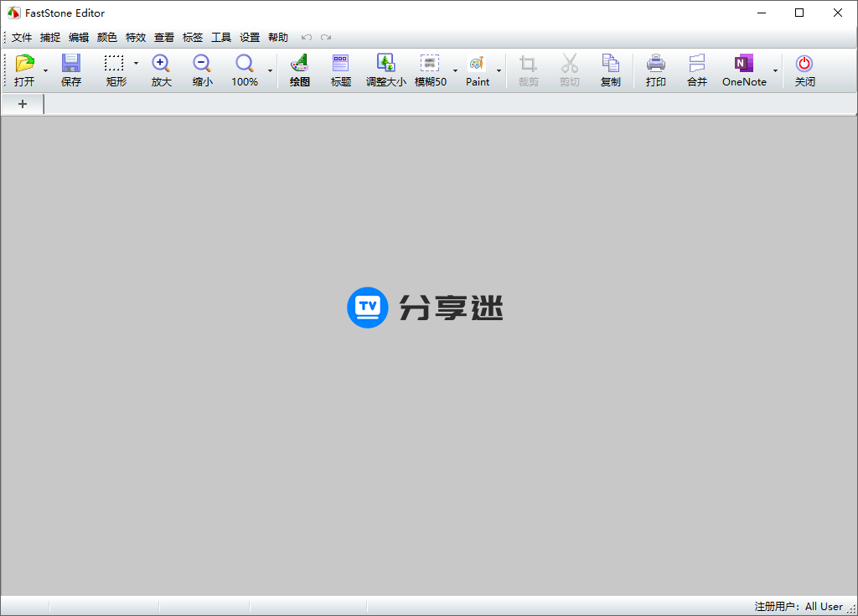Click the 打印 print icon
The image size is (858, 616).
655,70
